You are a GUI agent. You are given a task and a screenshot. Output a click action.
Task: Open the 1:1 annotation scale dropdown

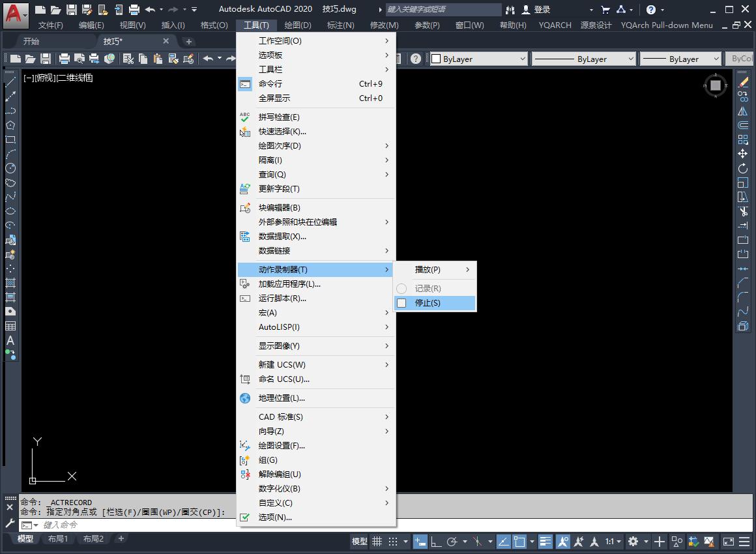click(x=613, y=542)
